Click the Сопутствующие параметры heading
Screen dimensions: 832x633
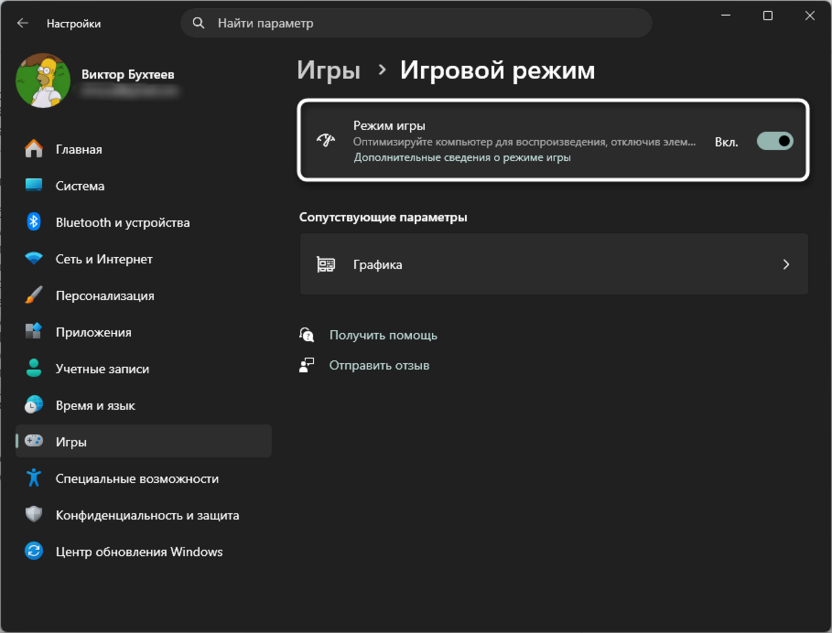pos(383,217)
